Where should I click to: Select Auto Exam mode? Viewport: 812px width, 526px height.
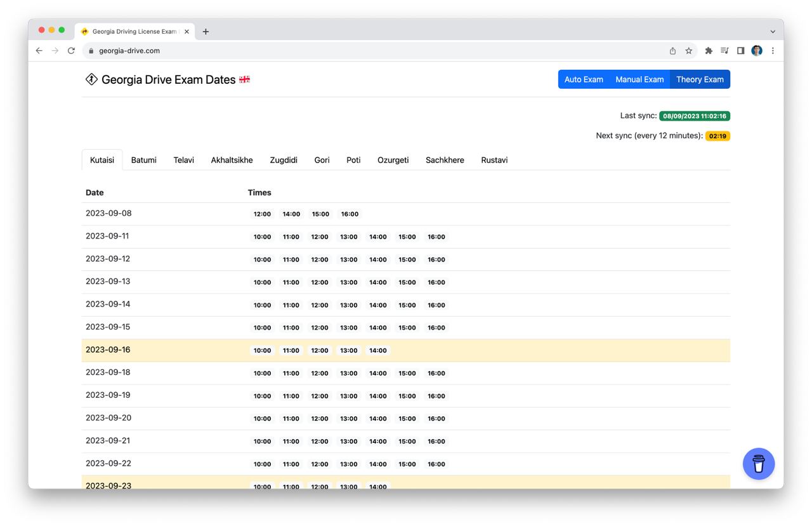point(583,79)
